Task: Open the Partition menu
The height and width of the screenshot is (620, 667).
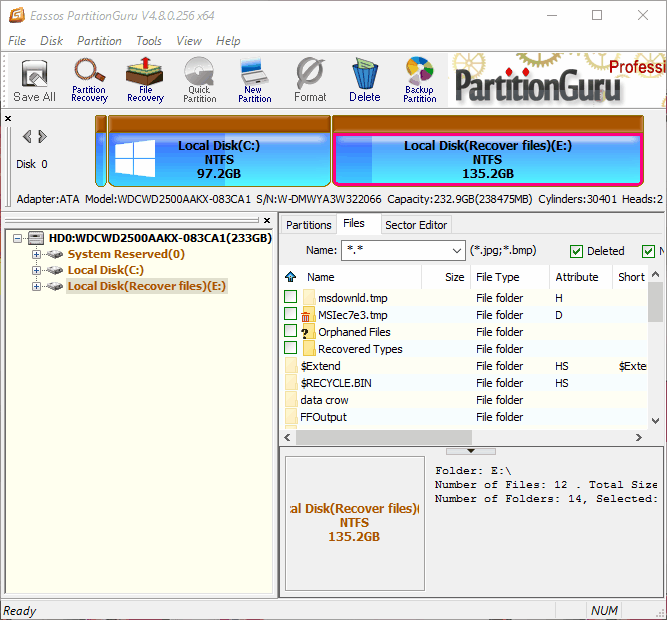Action: pos(99,41)
